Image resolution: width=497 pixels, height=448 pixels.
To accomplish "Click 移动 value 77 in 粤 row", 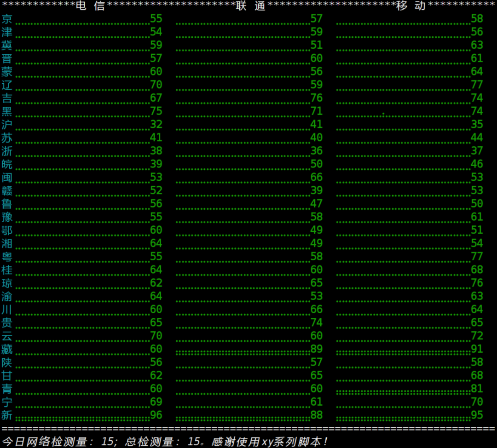I will pyautogui.click(x=477, y=256).
